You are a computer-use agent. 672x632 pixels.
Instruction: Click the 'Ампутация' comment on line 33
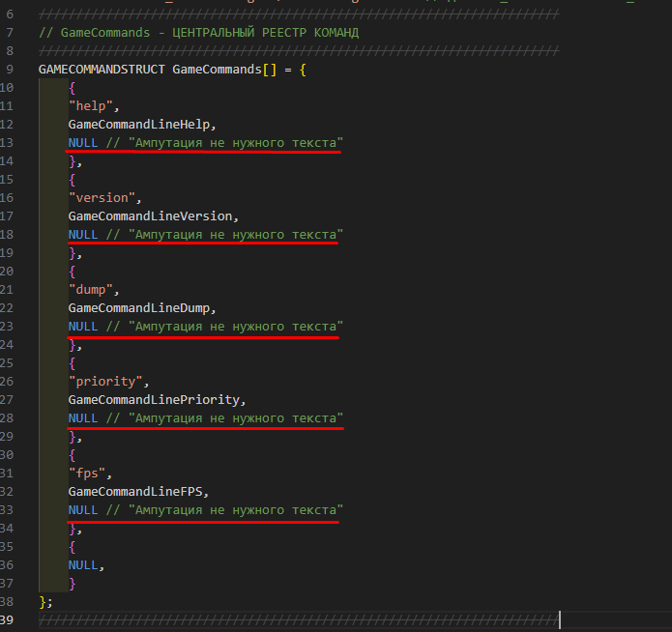pos(224,510)
